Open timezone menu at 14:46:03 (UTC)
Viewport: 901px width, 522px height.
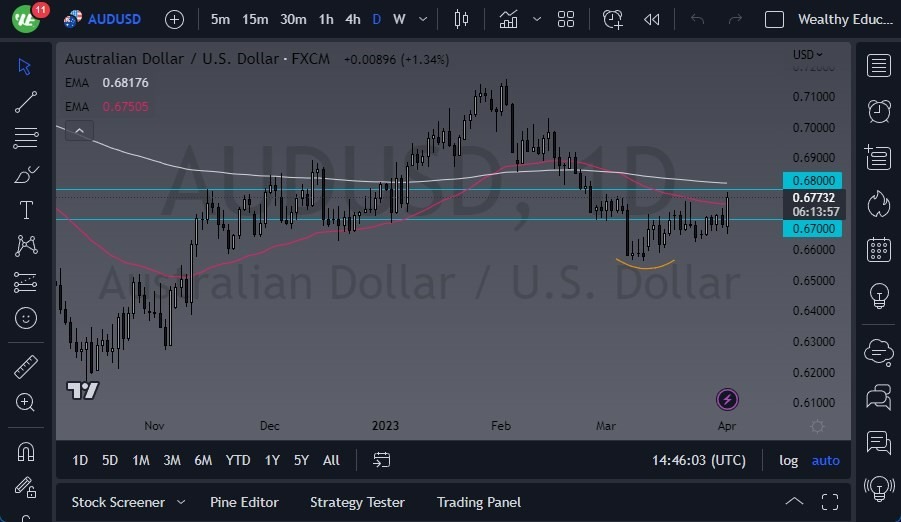[699, 460]
